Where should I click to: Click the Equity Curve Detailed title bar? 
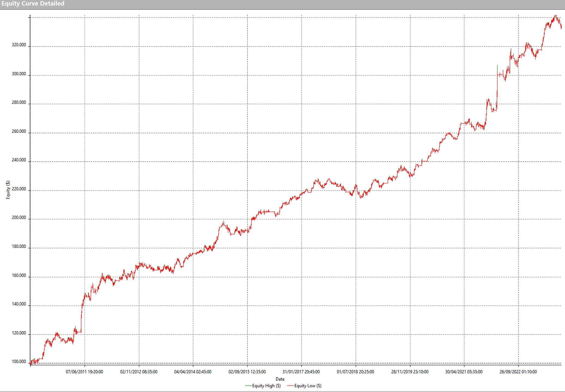click(33, 4)
